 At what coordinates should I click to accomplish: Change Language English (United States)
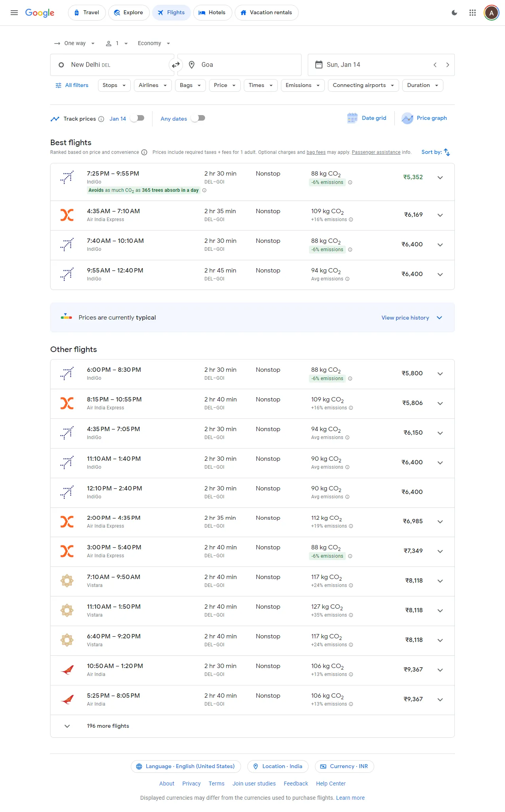click(186, 767)
